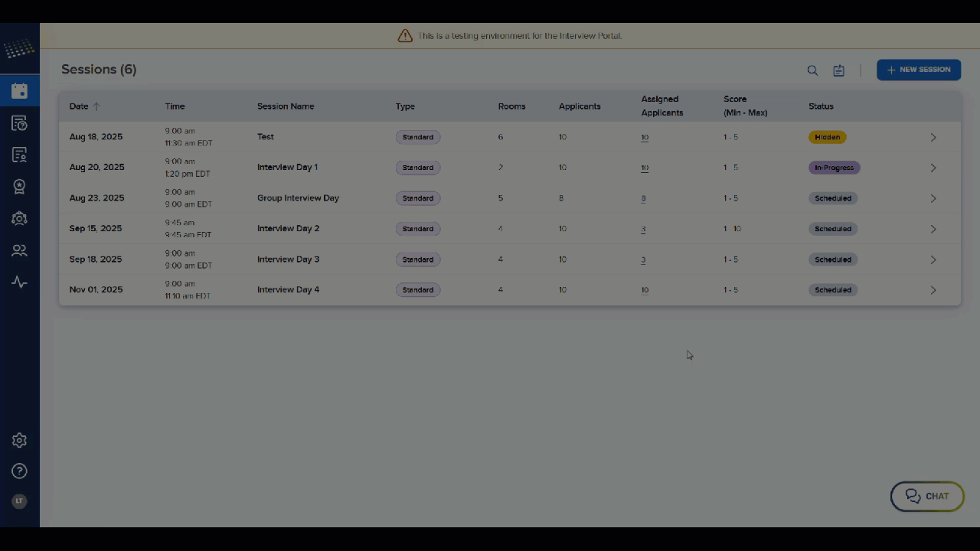Open the Settings gear at the sidebar bottom
Screen dimensions: 980x551
click(19, 440)
